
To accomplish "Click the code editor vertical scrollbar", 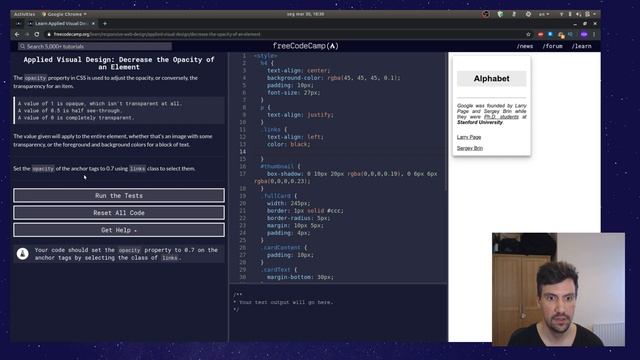I will (x=446, y=122).
